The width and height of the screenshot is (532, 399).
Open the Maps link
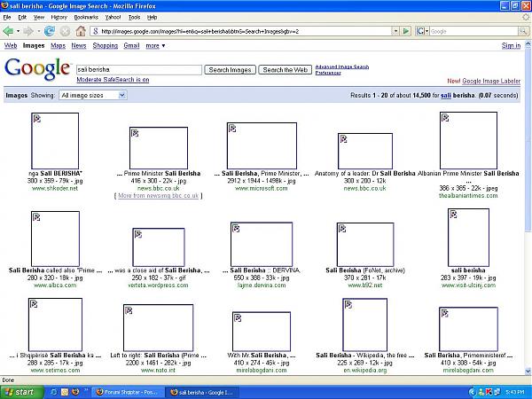58,45
